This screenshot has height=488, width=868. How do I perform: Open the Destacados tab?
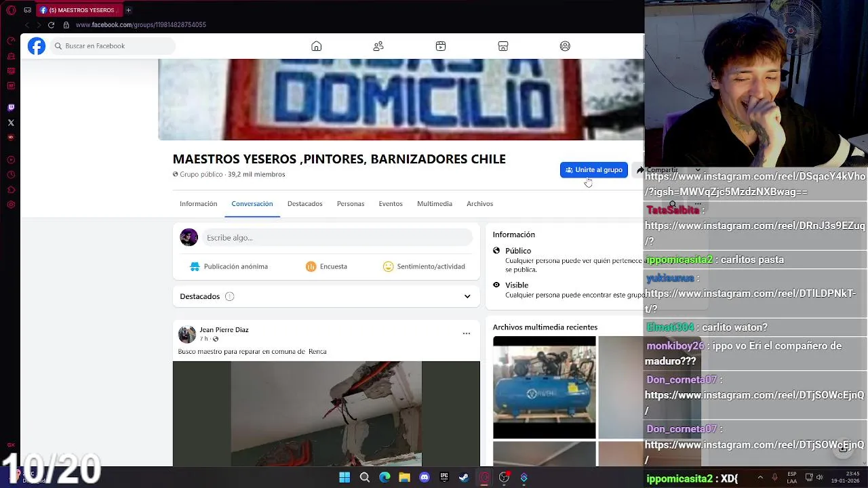[x=304, y=203]
